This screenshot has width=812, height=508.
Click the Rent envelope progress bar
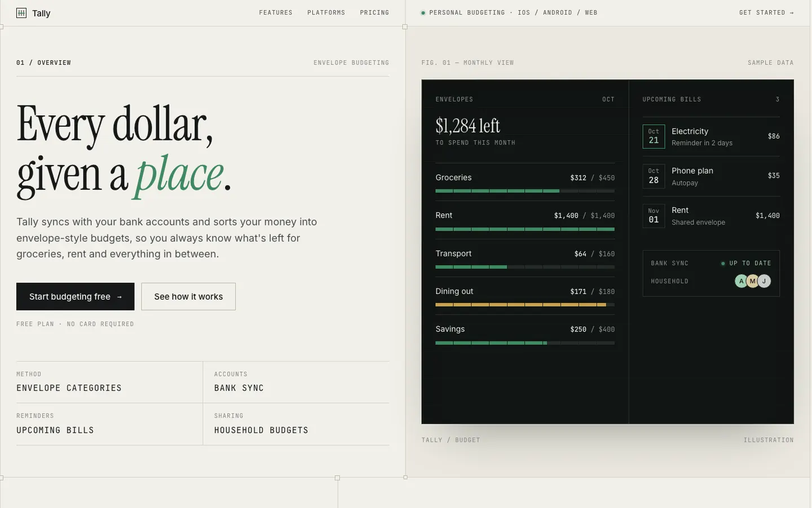click(525, 229)
